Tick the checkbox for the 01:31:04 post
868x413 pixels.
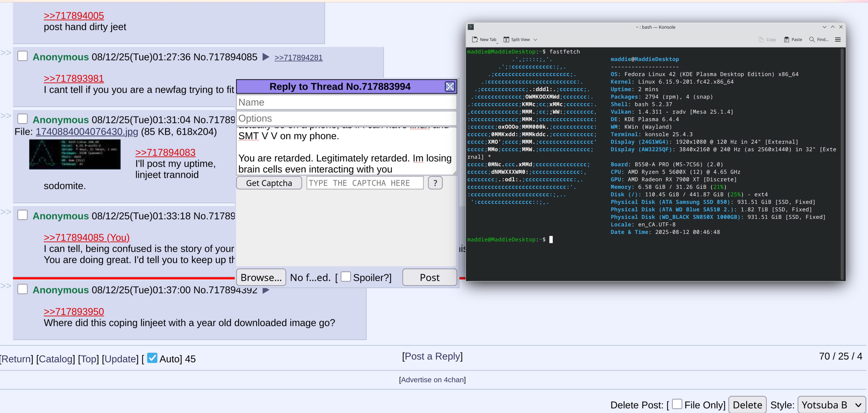coord(23,119)
